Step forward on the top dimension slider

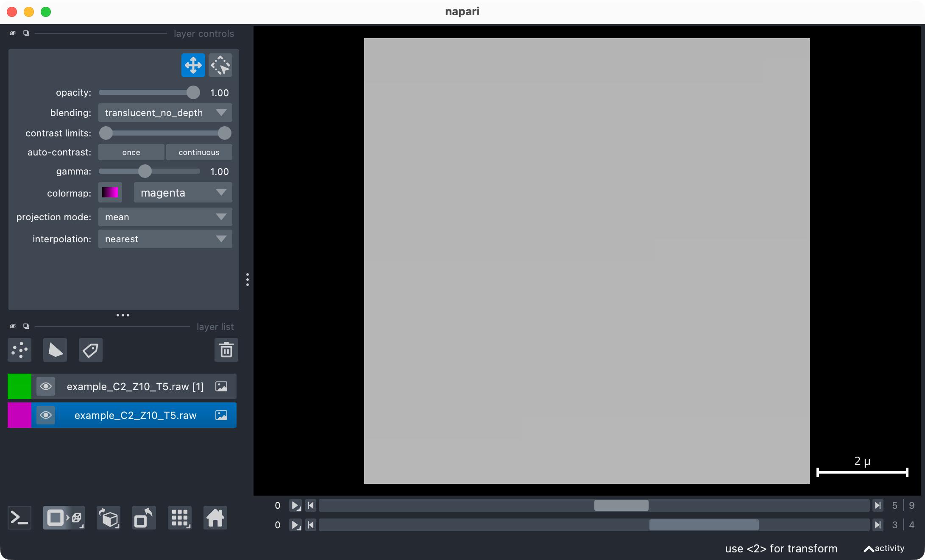878,505
